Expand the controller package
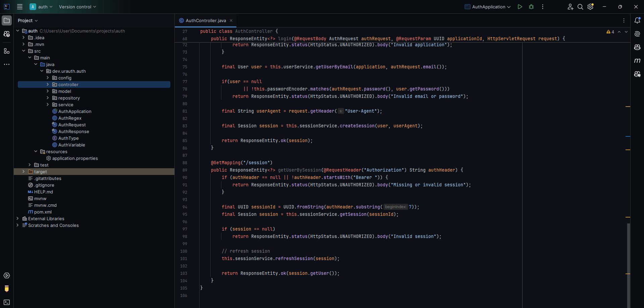This screenshot has height=308, width=644. point(48,84)
